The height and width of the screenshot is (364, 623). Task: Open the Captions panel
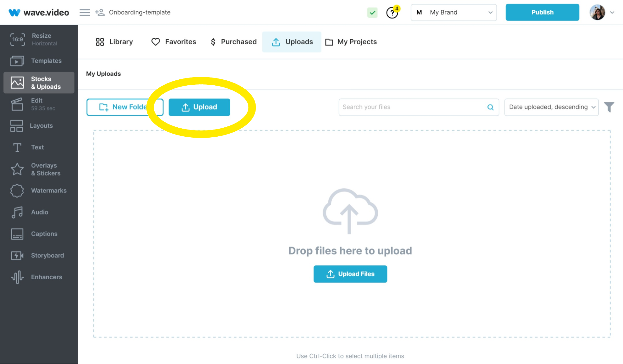(x=39, y=234)
